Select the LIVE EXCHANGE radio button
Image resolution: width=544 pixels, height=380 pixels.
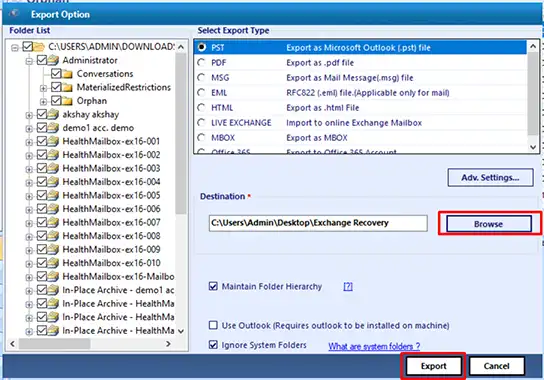(x=201, y=123)
